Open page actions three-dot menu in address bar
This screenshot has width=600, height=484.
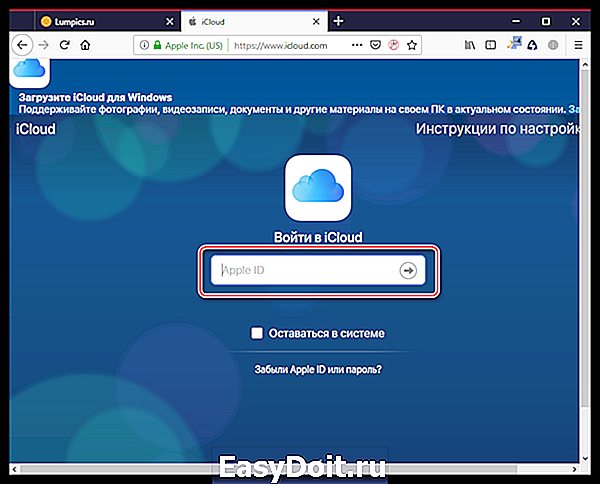pos(357,45)
